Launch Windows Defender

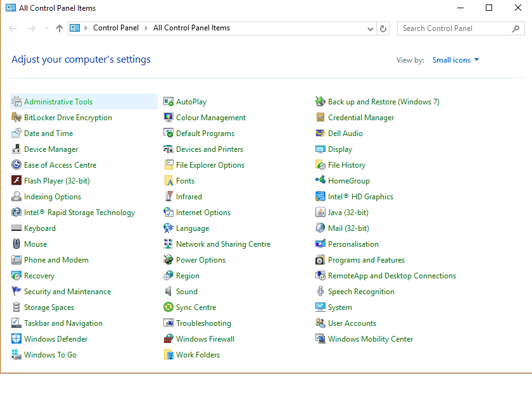point(54,339)
